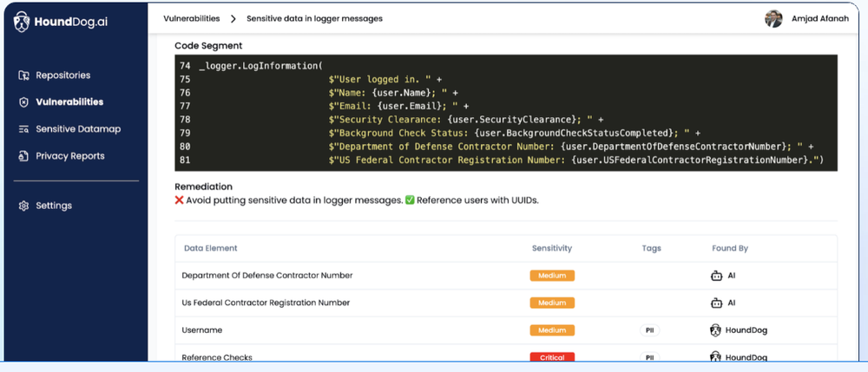Click the AI robot icon for Department Of Defense row

[716, 276]
